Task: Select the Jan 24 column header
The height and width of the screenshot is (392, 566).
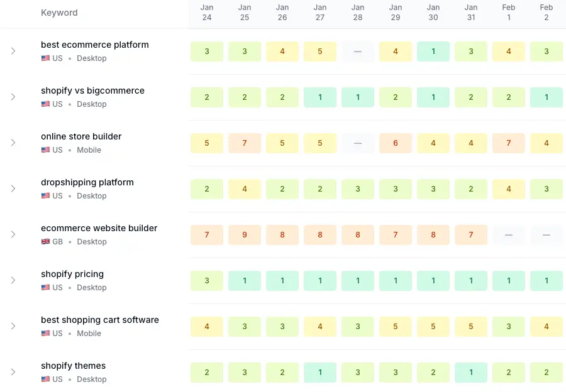Action: [207, 13]
